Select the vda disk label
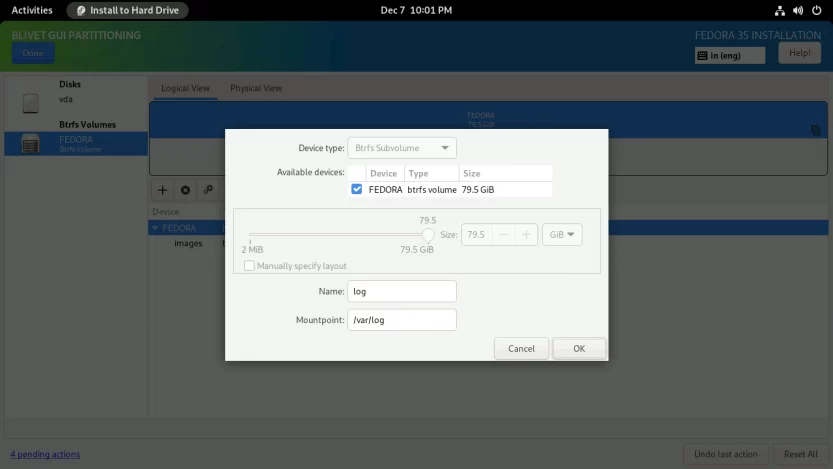The image size is (833, 469). (66, 99)
